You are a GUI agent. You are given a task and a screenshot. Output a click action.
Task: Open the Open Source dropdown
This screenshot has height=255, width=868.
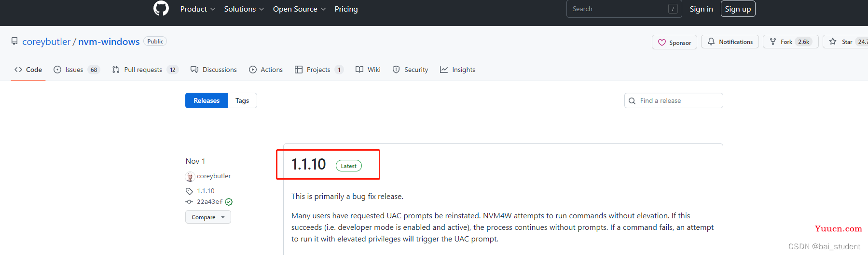click(299, 9)
